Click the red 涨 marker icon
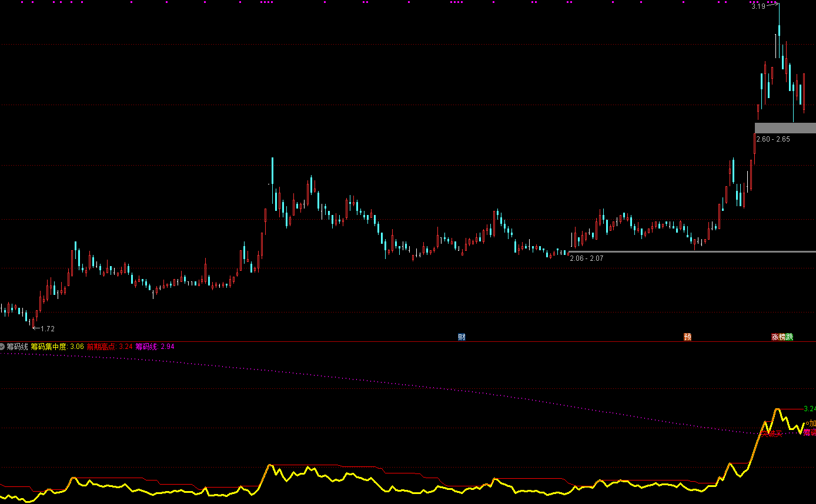Viewport: 816px width, 504px height. click(x=775, y=337)
